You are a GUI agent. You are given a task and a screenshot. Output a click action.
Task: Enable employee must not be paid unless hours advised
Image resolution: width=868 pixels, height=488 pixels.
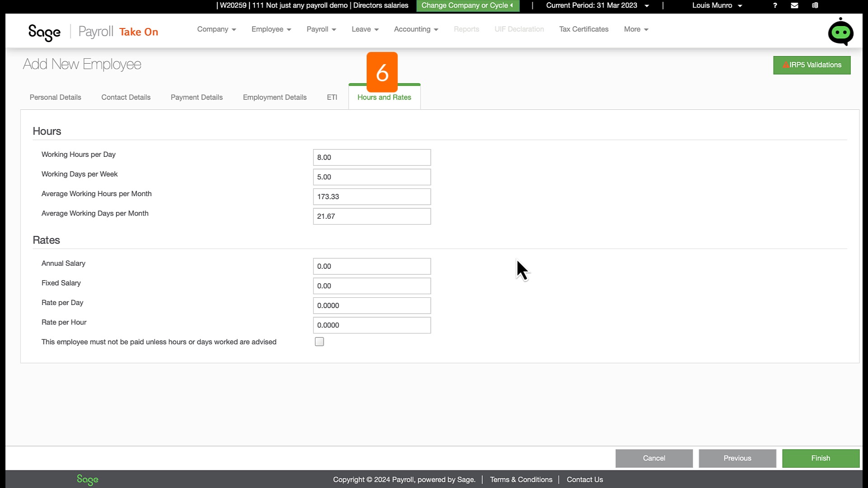pyautogui.click(x=319, y=342)
